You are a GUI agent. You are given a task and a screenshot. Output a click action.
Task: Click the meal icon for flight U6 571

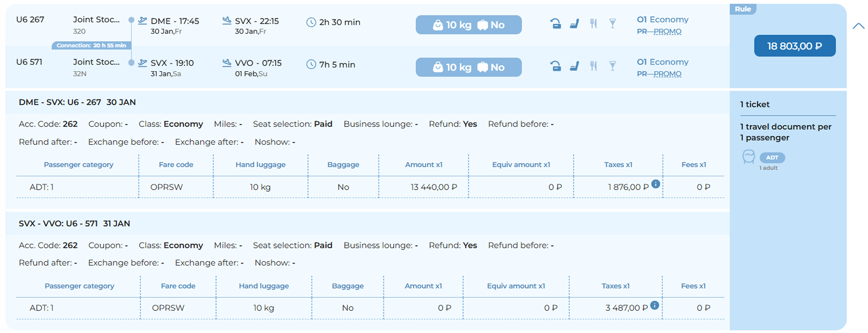tap(593, 66)
